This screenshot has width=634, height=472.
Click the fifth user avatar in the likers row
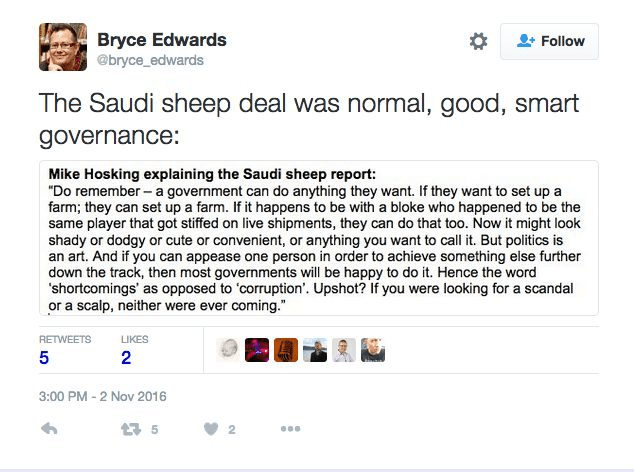click(x=344, y=350)
